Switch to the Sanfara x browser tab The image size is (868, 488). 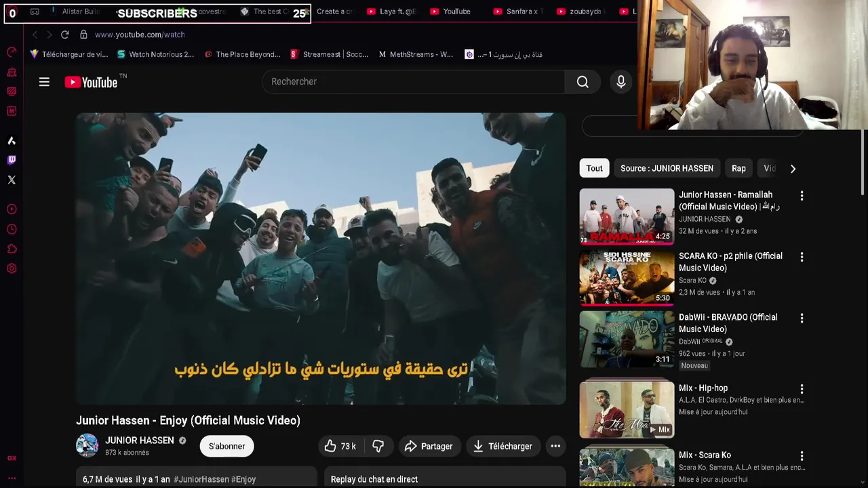(x=517, y=12)
